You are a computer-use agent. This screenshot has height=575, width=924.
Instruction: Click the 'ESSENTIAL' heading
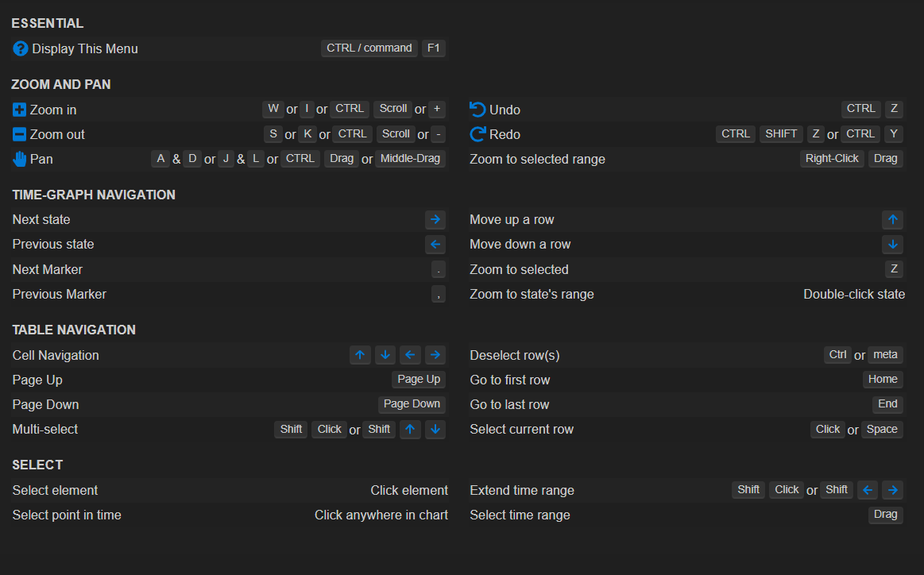pyautogui.click(x=47, y=23)
